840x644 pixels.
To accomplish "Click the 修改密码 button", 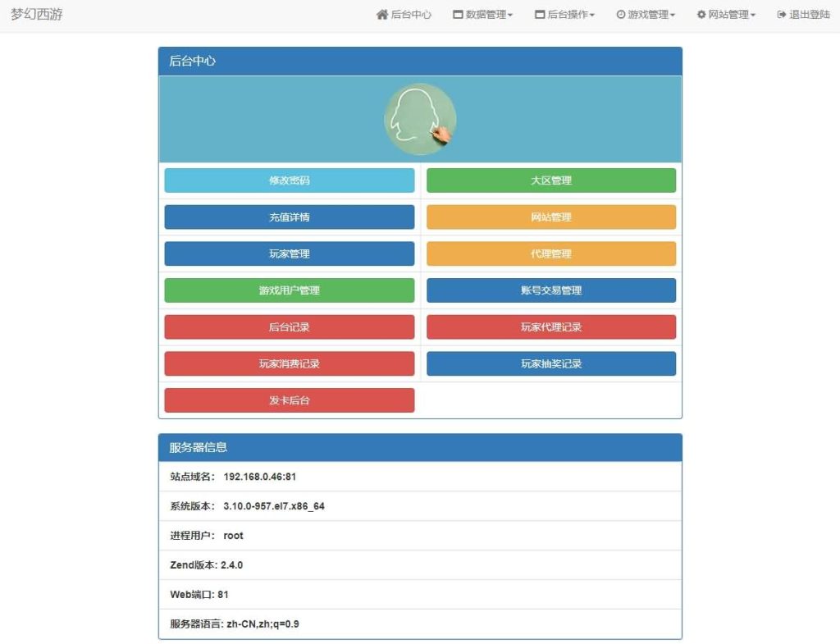I will click(x=289, y=180).
